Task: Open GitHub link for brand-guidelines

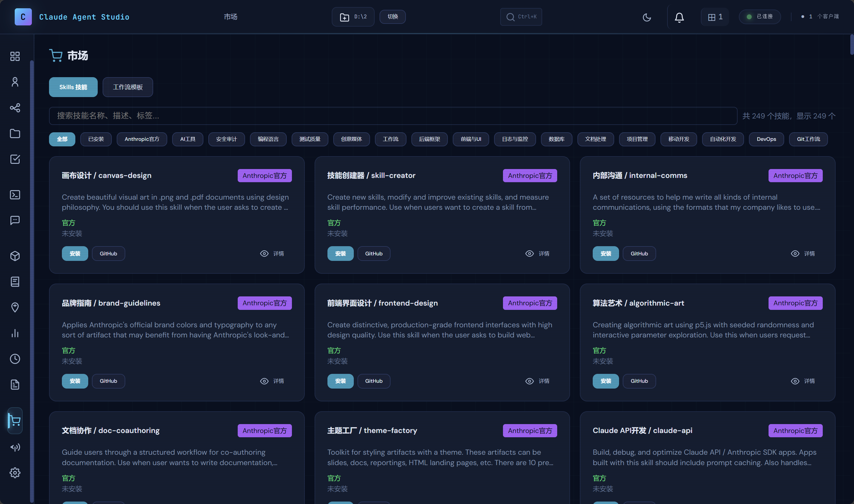Action: point(108,381)
